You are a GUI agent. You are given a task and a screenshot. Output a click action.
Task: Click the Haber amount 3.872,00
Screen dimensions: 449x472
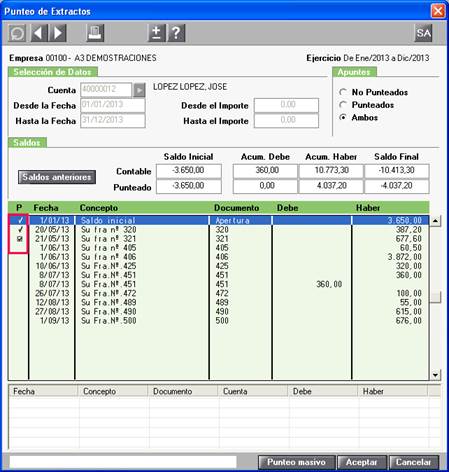click(405, 257)
